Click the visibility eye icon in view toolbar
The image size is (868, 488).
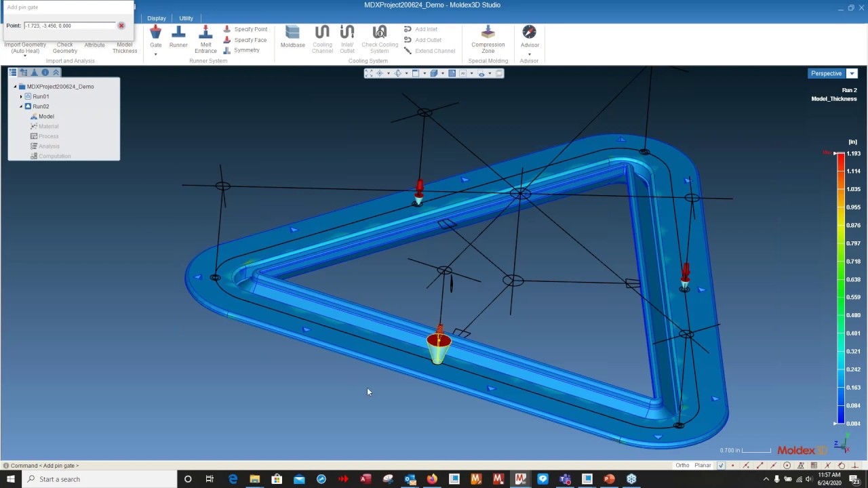(x=481, y=73)
